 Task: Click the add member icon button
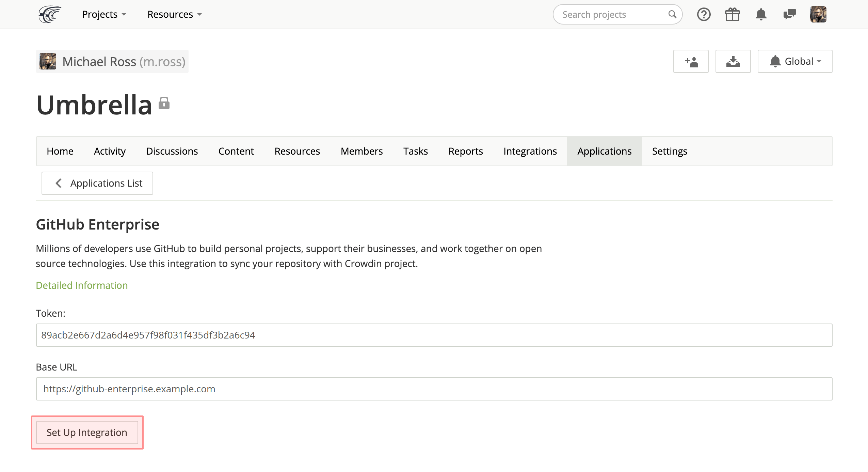click(x=691, y=61)
